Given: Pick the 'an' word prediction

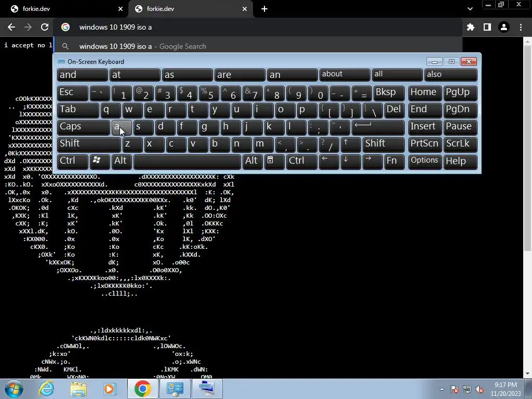Looking at the screenshot, I should (292, 75).
